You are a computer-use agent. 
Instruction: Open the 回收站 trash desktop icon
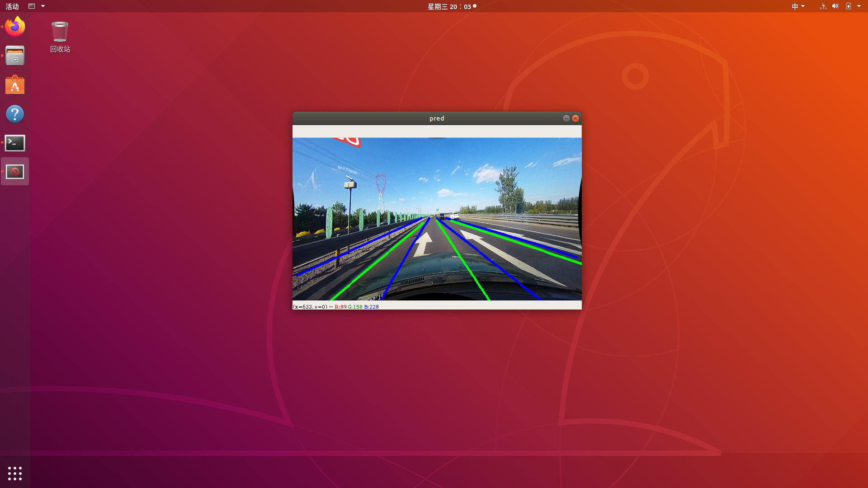pos(60,37)
